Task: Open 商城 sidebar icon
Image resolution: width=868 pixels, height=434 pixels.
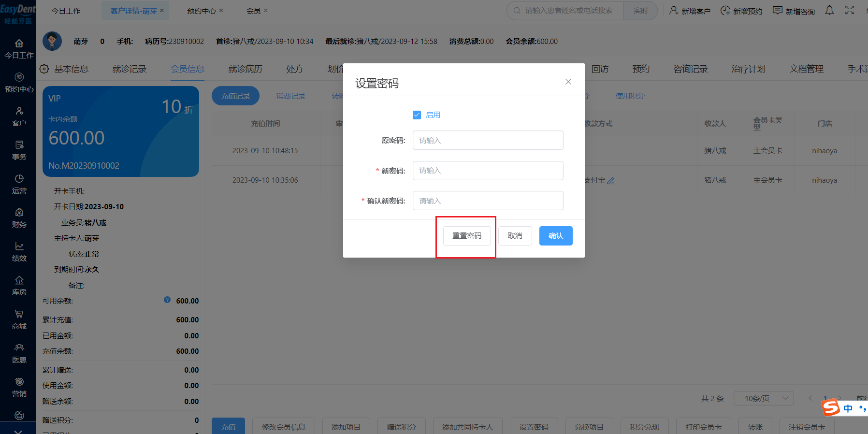Action: (x=19, y=320)
